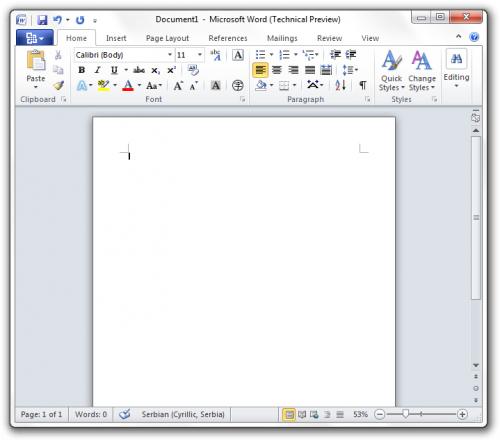The width and height of the screenshot is (500, 440).
Task: Expand underline style options arrow
Action: coord(126,70)
